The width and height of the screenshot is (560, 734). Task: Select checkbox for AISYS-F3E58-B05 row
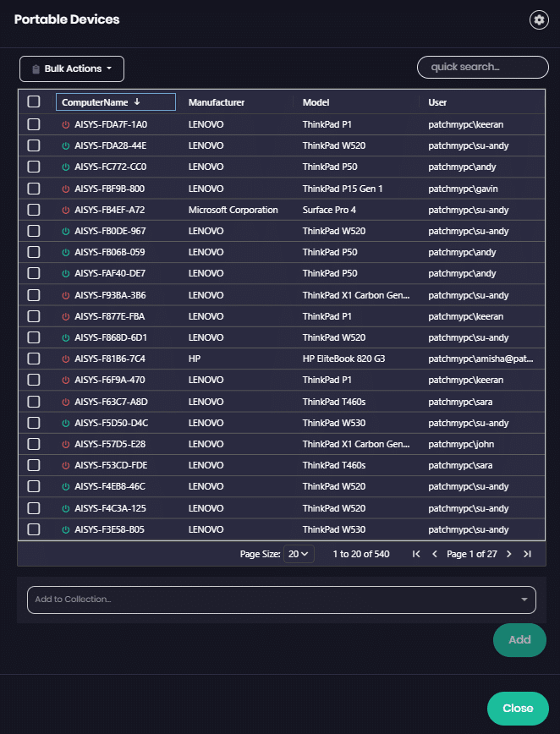click(x=34, y=529)
